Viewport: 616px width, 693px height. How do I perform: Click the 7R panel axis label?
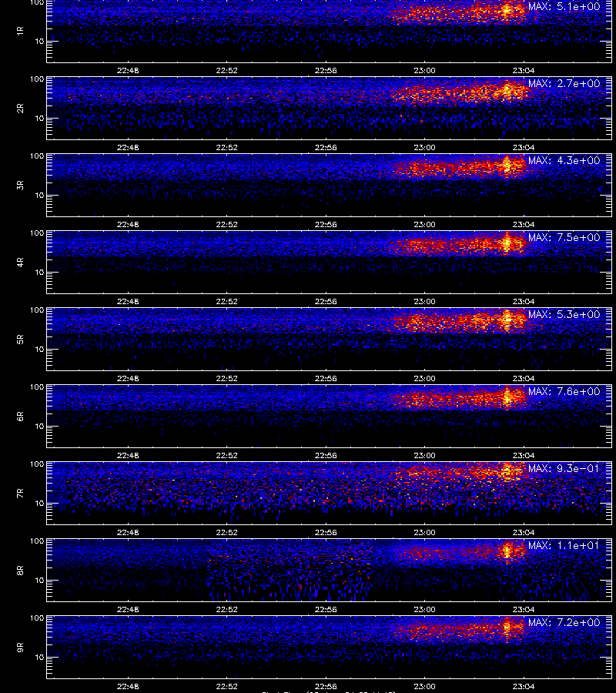coord(20,494)
